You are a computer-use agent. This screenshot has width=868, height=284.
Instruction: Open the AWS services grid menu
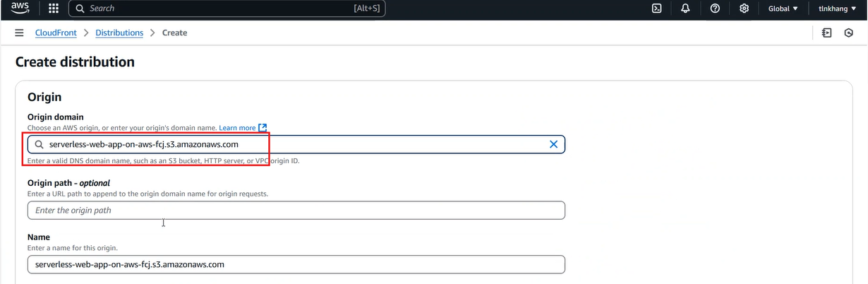point(54,8)
